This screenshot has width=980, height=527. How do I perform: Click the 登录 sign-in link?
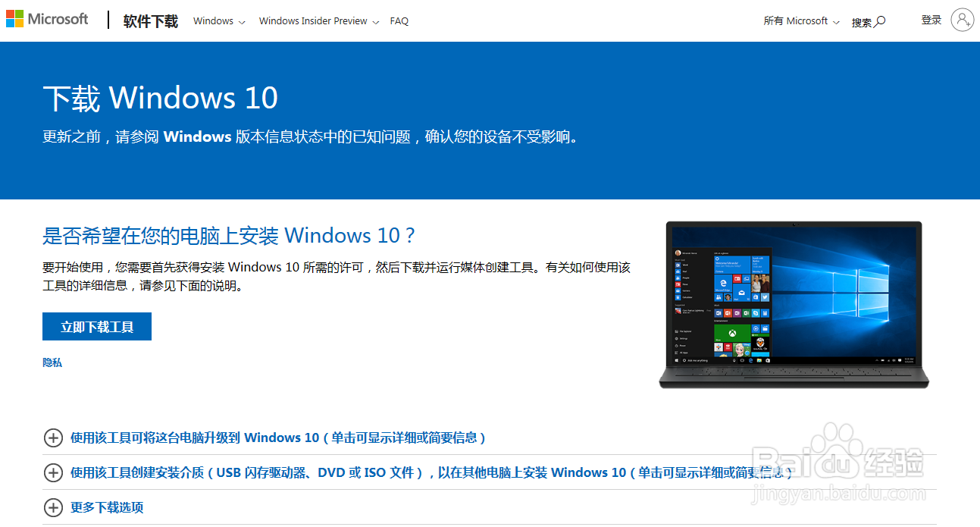(x=931, y=20)
